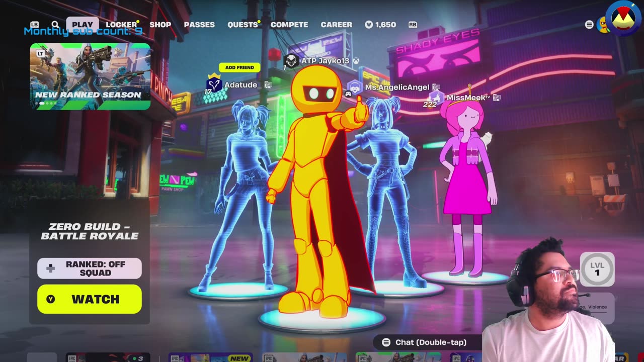The height and width of the screenshot is (362, 644).
Task: Select ATP Jayko13 player name
Action: (325, 61)
